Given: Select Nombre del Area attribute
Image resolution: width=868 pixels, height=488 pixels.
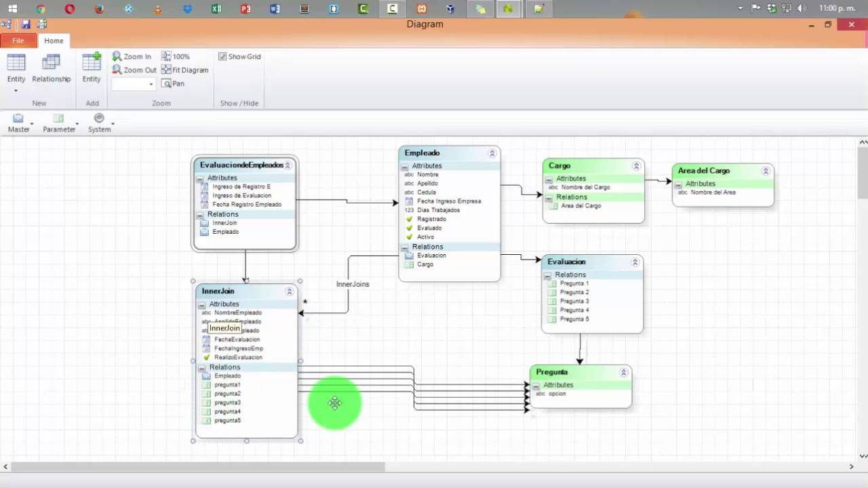Looking at the screenshot, I should point(713,192).
